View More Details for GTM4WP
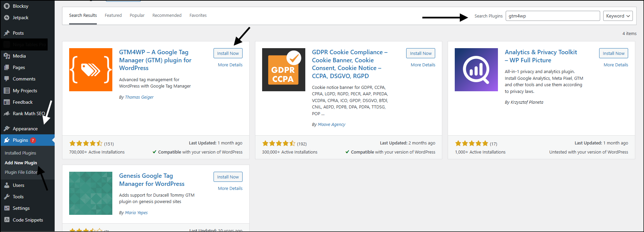644x232 pixels. [x=230, y=65]
